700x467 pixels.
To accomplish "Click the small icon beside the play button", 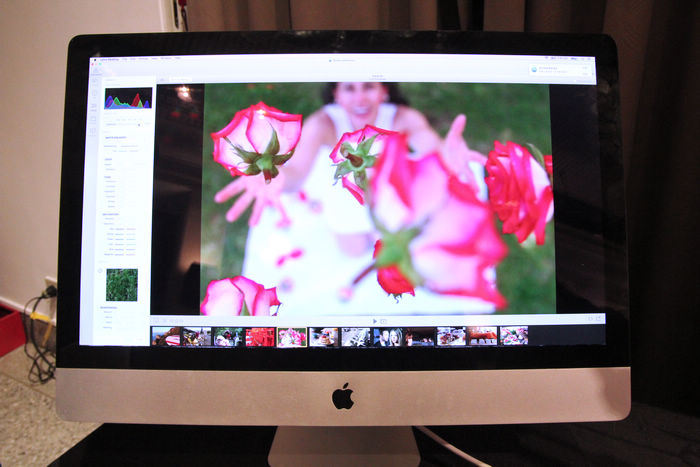I will click(383, 321).
